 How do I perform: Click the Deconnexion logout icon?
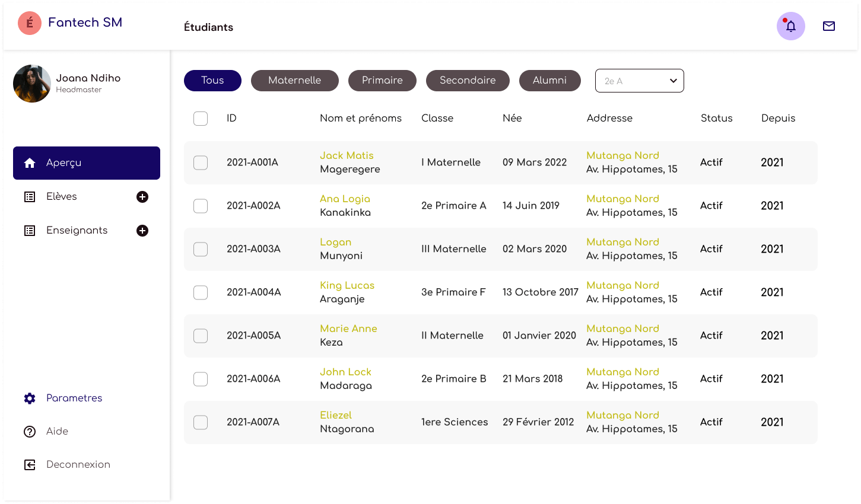(x=30, y=465)
